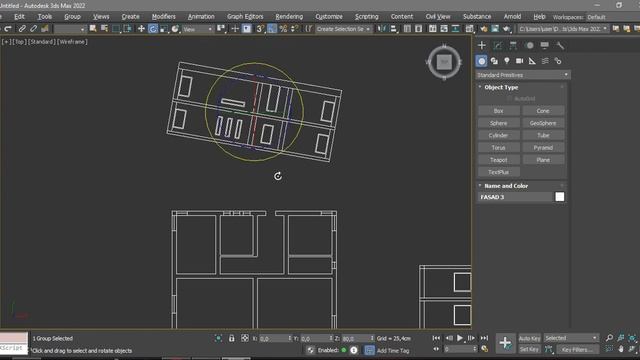
Task: Toggle Spinner Snap
Action: tap(294, 29)
